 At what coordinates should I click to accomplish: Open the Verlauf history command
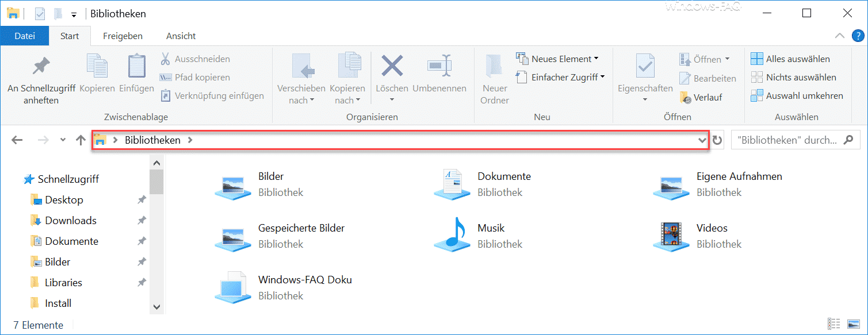pos(701,97)
